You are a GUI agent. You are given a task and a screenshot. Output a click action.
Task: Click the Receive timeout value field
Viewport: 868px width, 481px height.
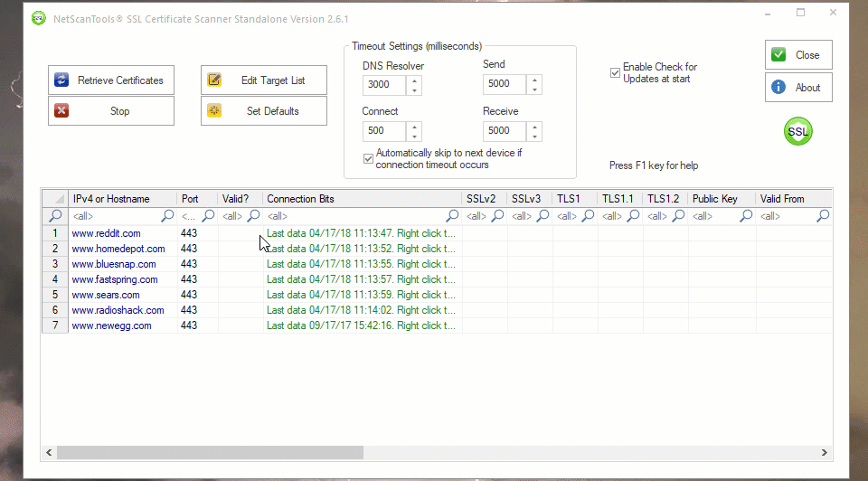pos(505,131)
